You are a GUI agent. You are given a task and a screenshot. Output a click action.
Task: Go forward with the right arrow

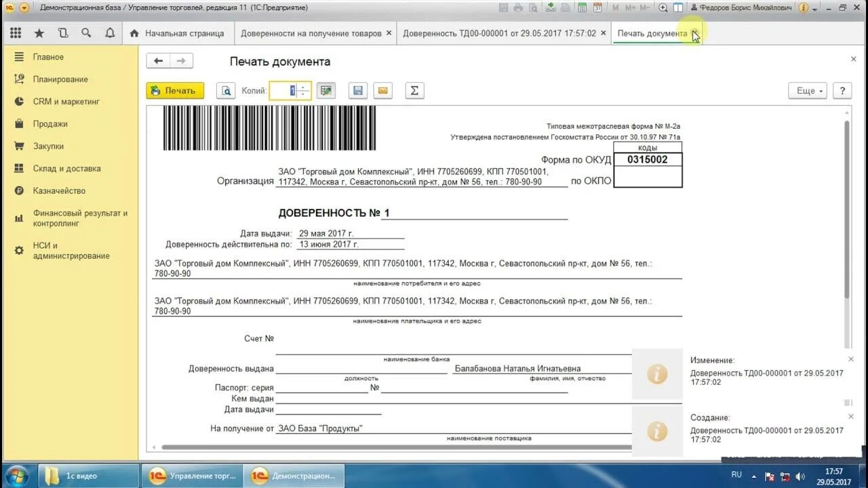[181, 61]
